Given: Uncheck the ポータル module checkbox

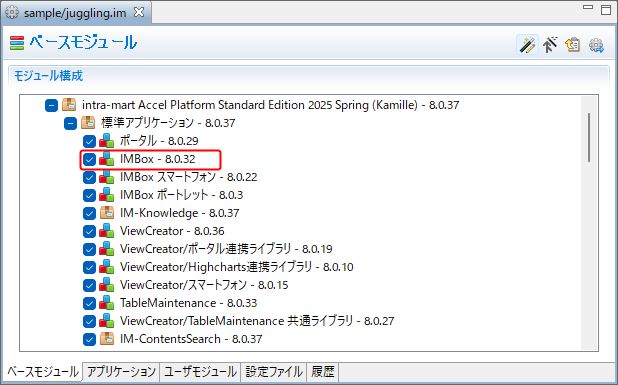Looking at the screenshot, I should coord(89,141).
